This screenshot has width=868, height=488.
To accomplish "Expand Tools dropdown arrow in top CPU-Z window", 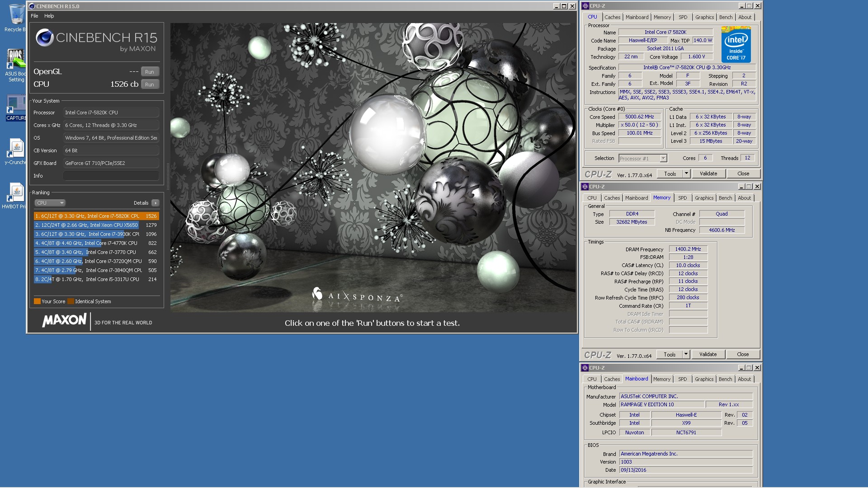I will [686, 174].
